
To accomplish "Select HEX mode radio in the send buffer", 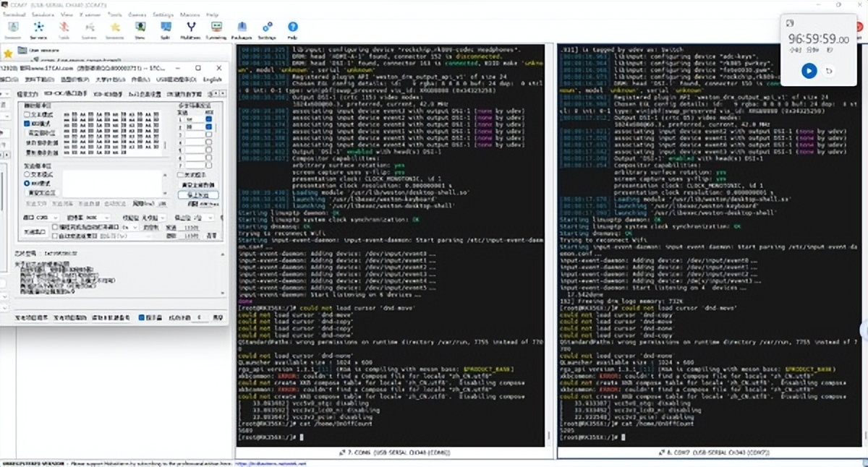I will tap(28, 184).
